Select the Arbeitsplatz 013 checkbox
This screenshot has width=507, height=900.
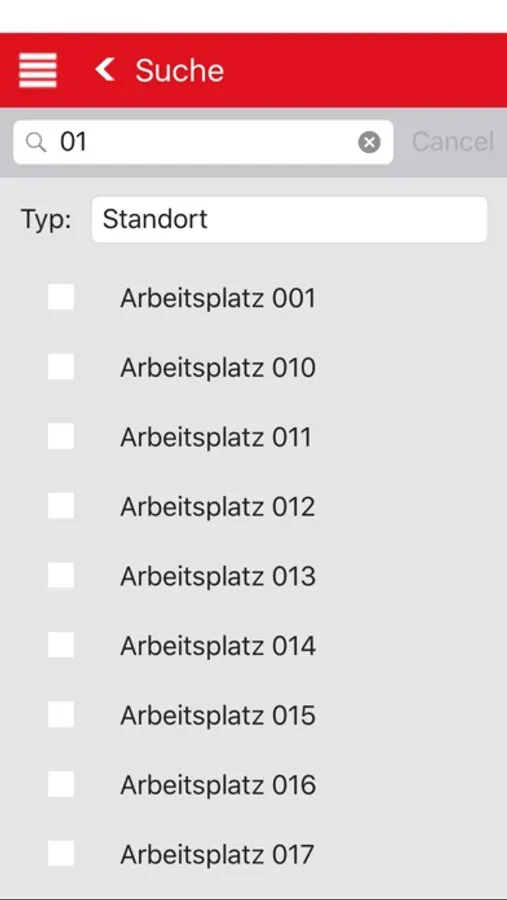[x=61, y=575]
